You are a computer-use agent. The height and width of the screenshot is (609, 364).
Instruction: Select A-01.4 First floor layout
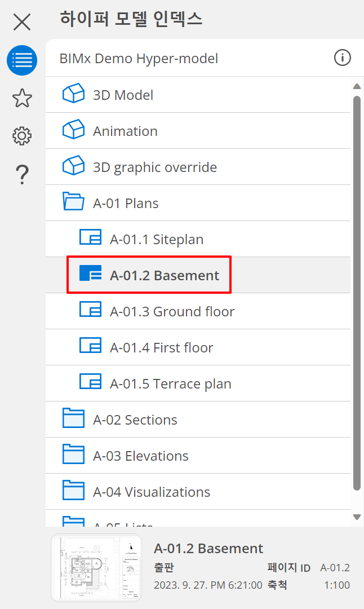pyautogui.click(x=161, y=348)
